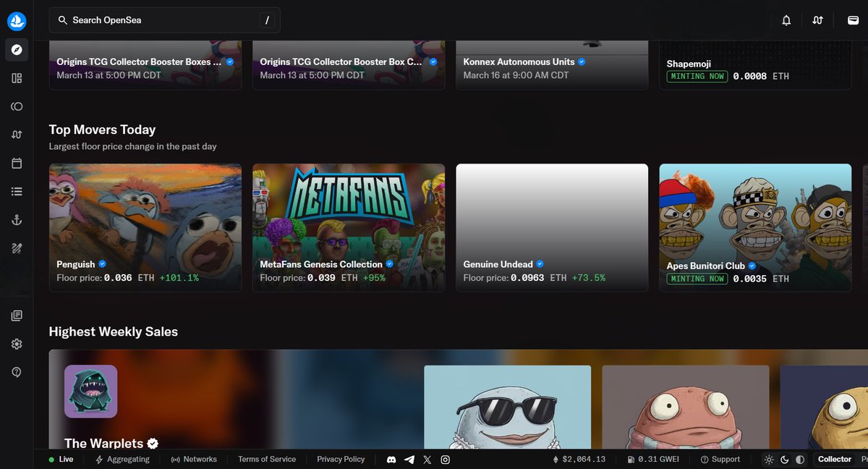Open the Tokens coins icon in sidebar
The width and height of the screenshot is (868, 469).
[x=17, y=106]
